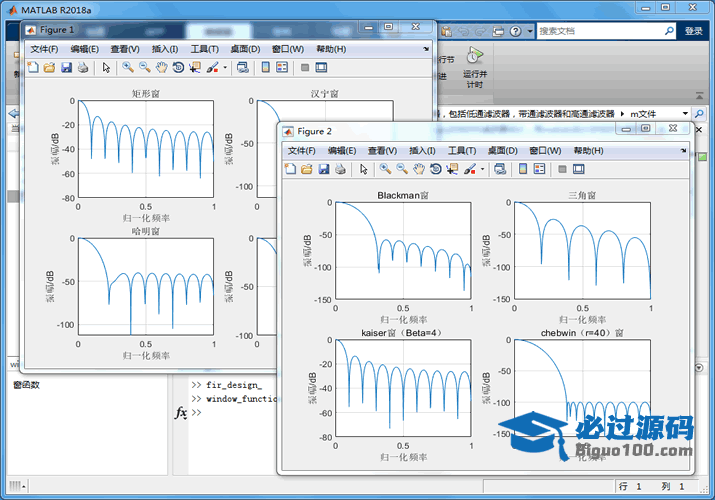The width and height of the screenshot is (715, 500).
Task: Click Hide Plot Tools icon in Figure 1
Action: 305,67
